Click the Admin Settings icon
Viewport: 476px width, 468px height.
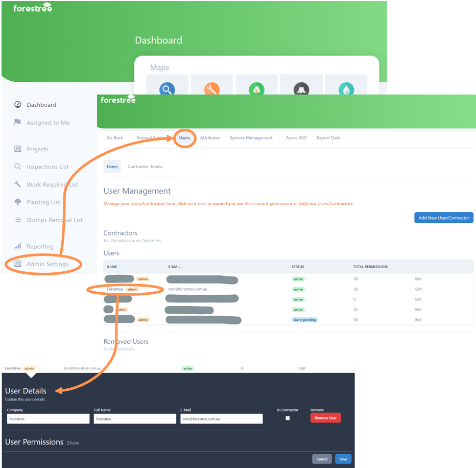click(17, 264)
